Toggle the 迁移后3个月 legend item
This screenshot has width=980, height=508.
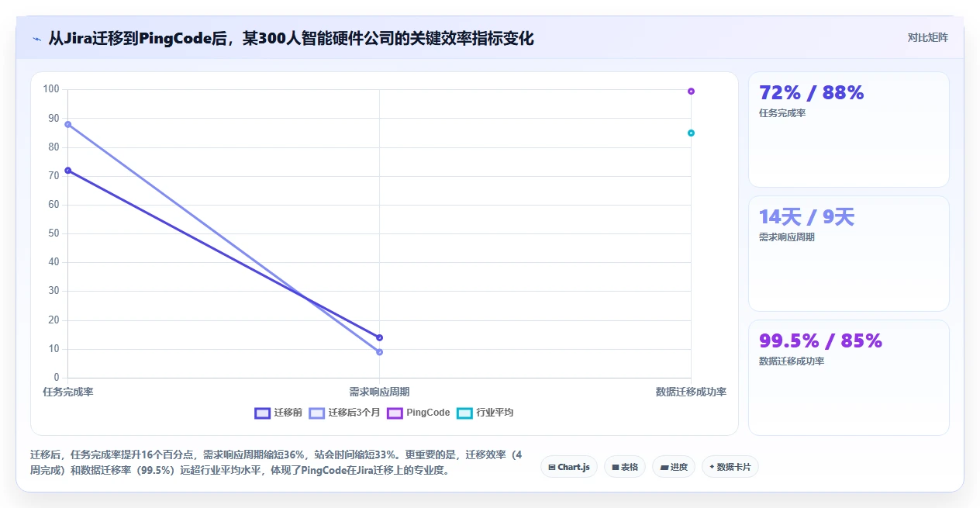pos(344,413)
